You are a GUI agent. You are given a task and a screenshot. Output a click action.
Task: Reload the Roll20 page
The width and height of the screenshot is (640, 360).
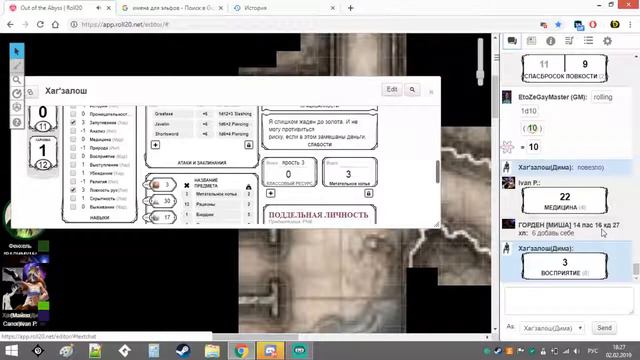coord(40,24)
